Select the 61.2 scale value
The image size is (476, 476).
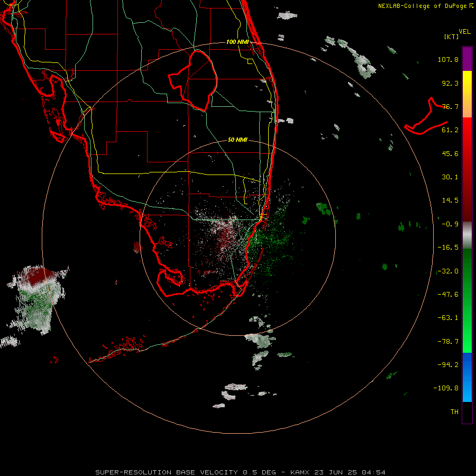coord(450,130)
